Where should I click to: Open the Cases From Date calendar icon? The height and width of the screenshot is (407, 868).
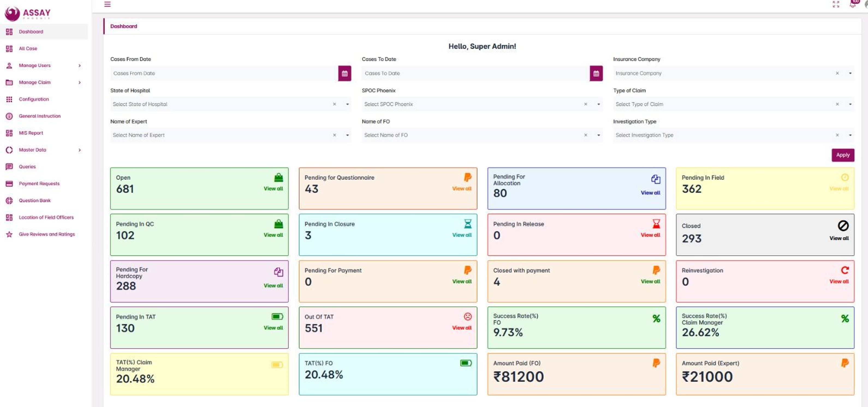point(344,73)
